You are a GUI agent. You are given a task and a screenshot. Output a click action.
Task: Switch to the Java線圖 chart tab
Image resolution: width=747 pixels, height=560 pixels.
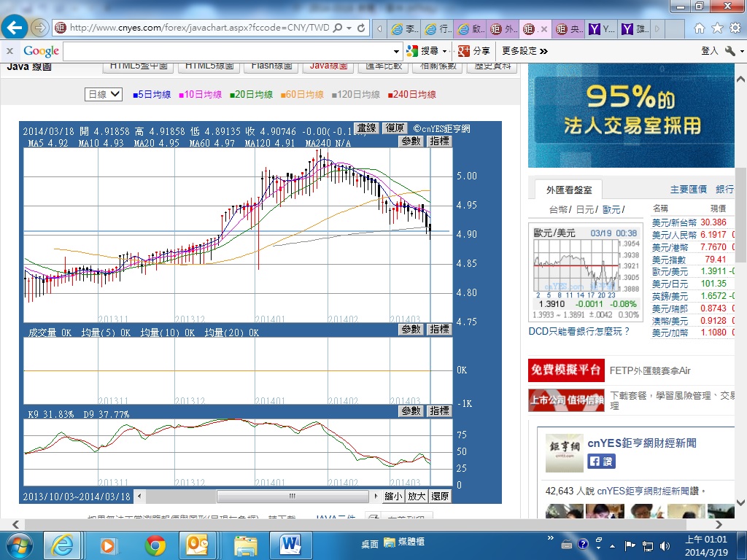coord(328,67)
